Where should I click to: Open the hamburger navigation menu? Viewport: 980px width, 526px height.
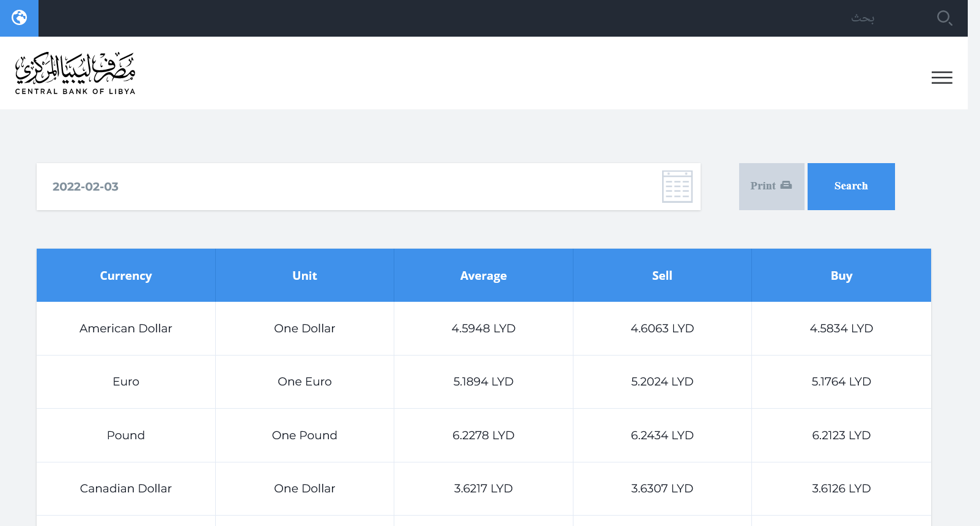[941, 78]
